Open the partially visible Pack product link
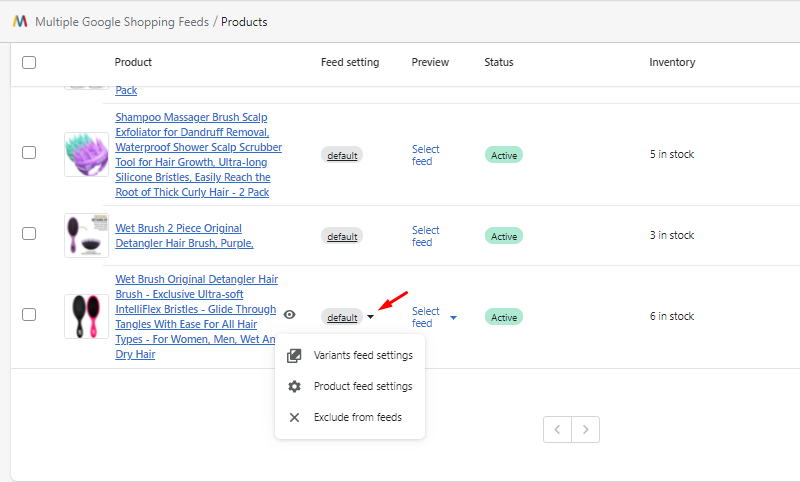The image size is (800, 482). coord(126,90)
